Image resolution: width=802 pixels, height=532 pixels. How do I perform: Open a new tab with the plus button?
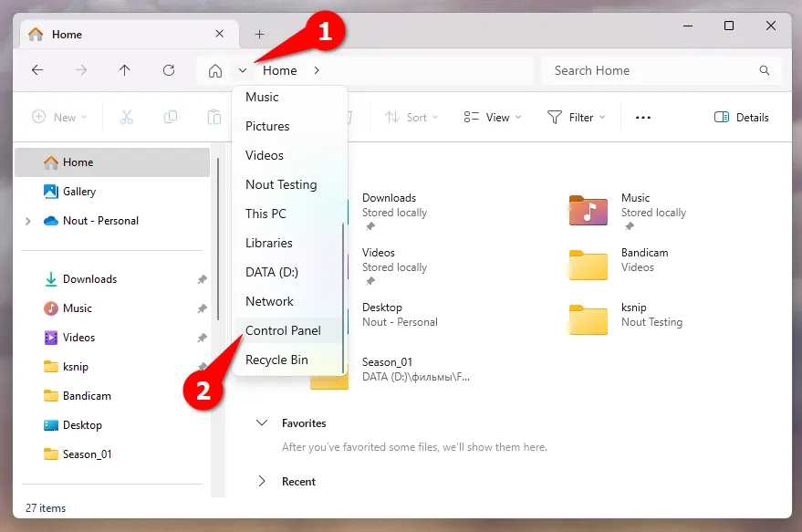coord(259,33)
